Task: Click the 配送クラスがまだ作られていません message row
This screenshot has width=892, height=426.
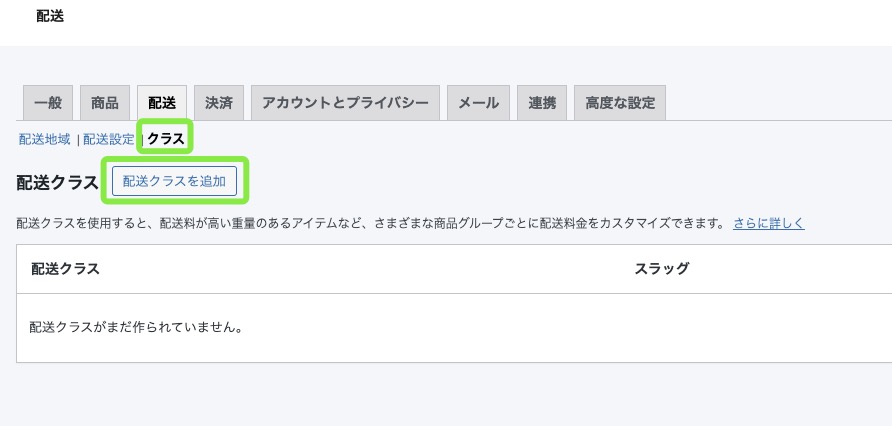Action: click(136, 327)
